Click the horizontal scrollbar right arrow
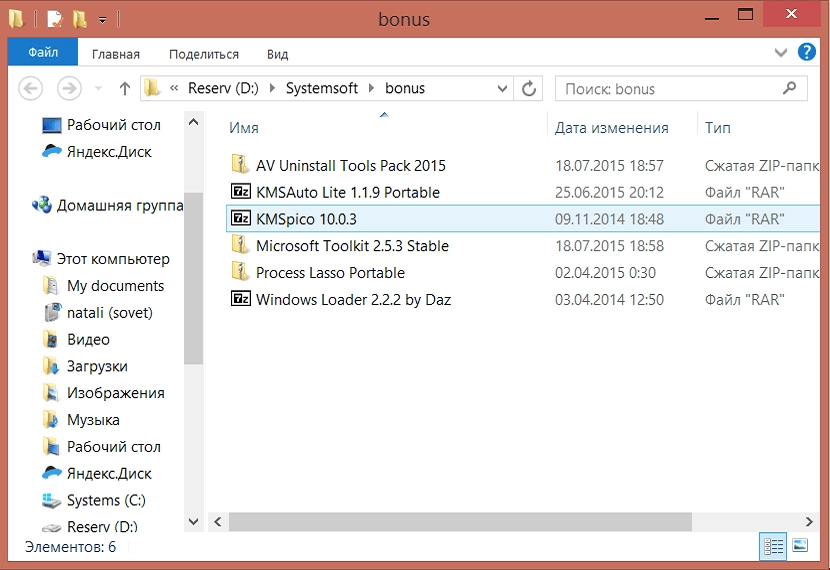830x570 pixels. coord(809,522)
